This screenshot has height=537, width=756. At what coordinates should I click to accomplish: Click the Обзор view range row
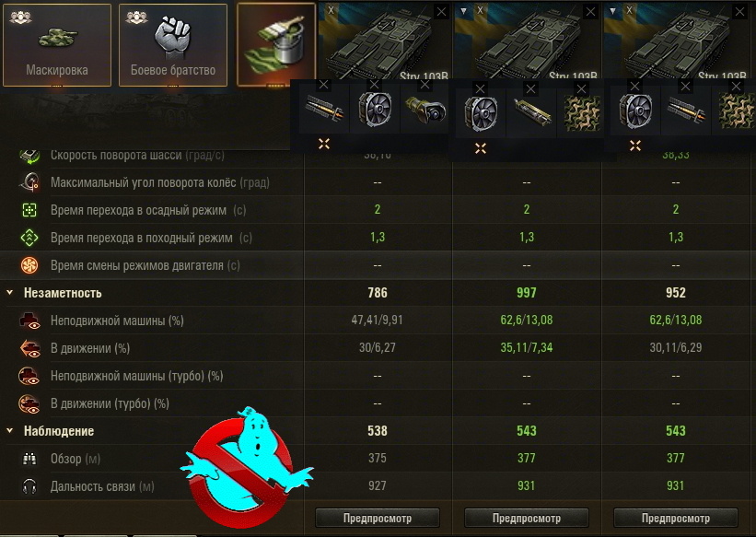coord(378,459)
